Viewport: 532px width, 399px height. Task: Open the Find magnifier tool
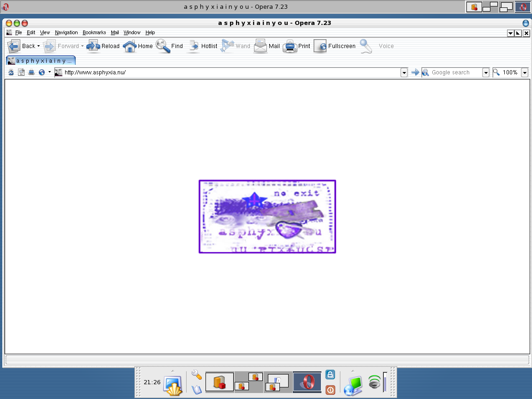(x=169, y=46)
